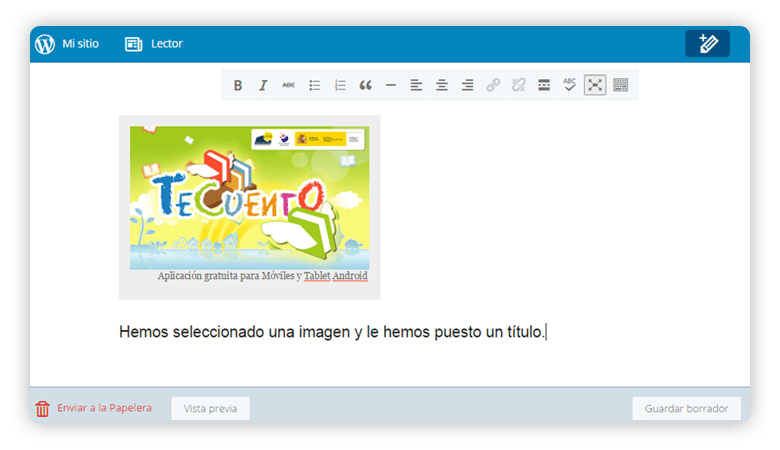Select the TeCuento image in the editor
This screenshot has height=450, width=780.
pyautogui.click(x=250, y=198)
